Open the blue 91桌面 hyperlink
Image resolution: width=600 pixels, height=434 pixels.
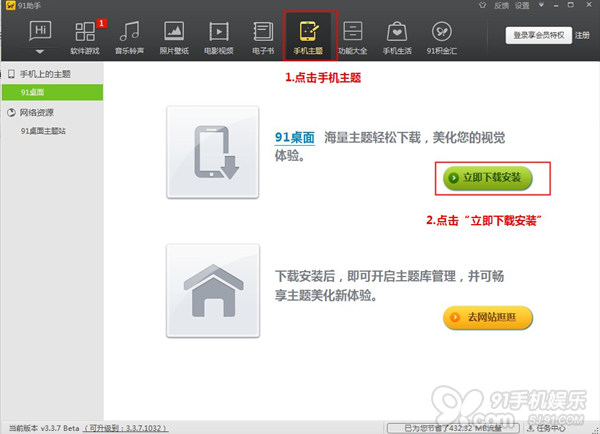[295, 137]
